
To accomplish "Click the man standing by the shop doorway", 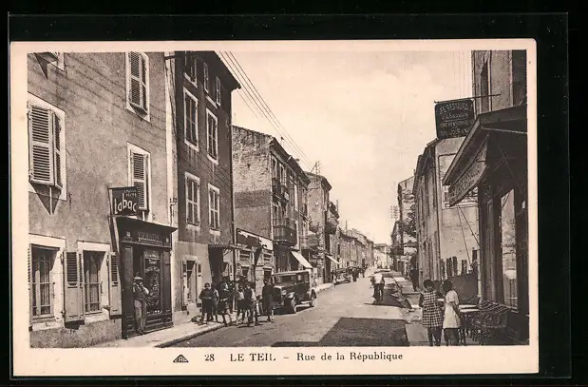I will click(x=140, y=304).
